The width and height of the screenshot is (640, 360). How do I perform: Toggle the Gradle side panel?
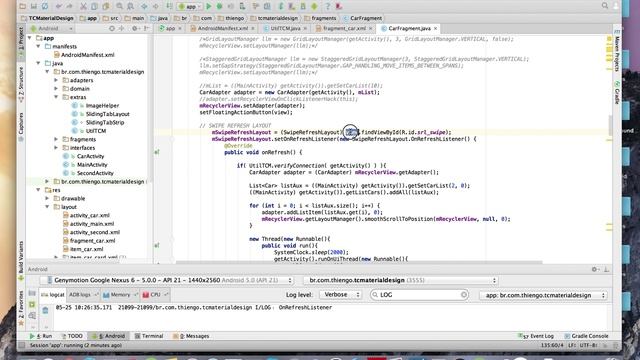tap(617, 93)
